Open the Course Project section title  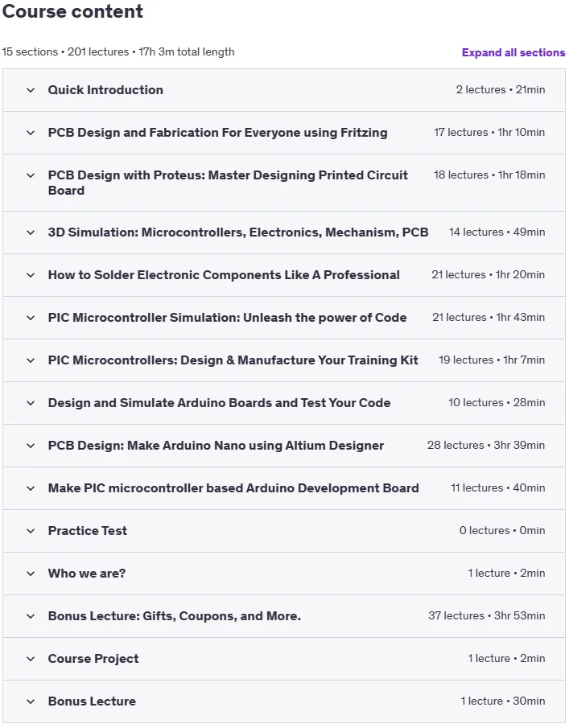click(93, 659)
